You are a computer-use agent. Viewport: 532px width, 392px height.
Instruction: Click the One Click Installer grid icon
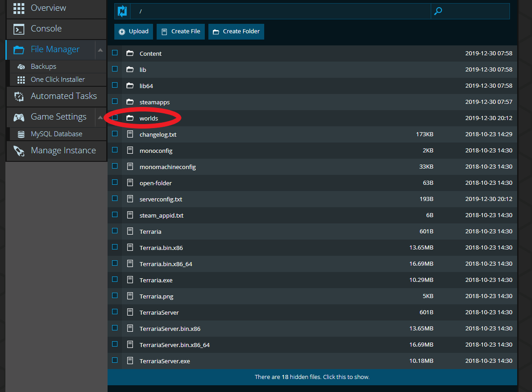(21, 80)
